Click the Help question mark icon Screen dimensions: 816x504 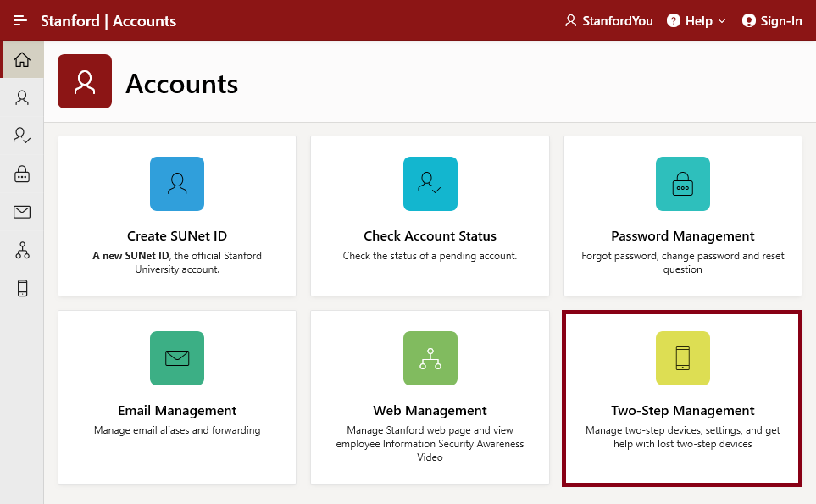point(674,21)
